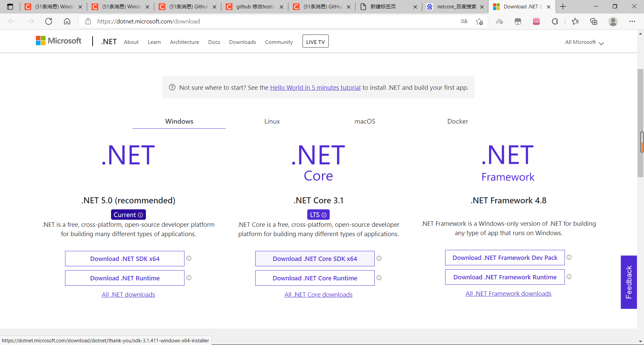Open the Feedback side button

click(x=629, y=282)
